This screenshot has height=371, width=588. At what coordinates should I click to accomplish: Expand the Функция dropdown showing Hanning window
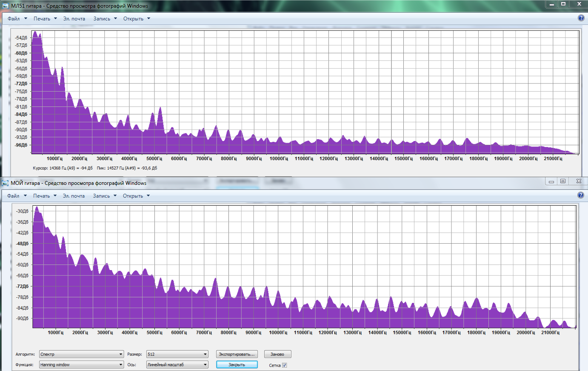(81, 365)
